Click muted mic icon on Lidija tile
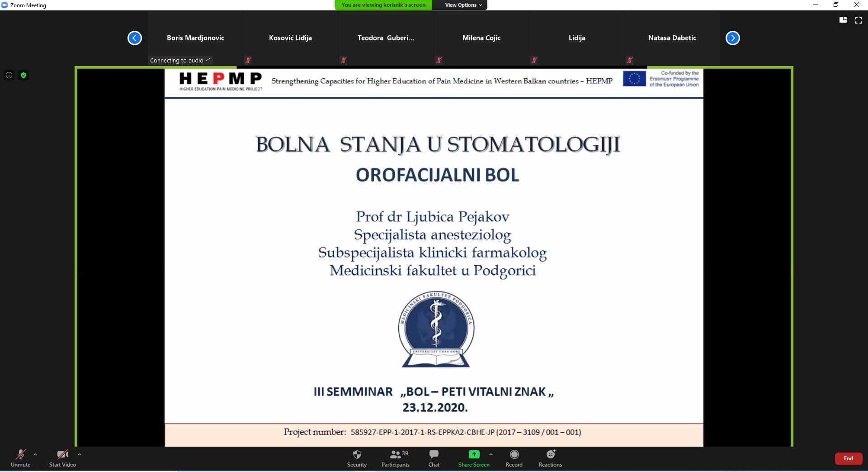This screenshot has width=868, height=472. pyautogui.click(x=534, y=60)
